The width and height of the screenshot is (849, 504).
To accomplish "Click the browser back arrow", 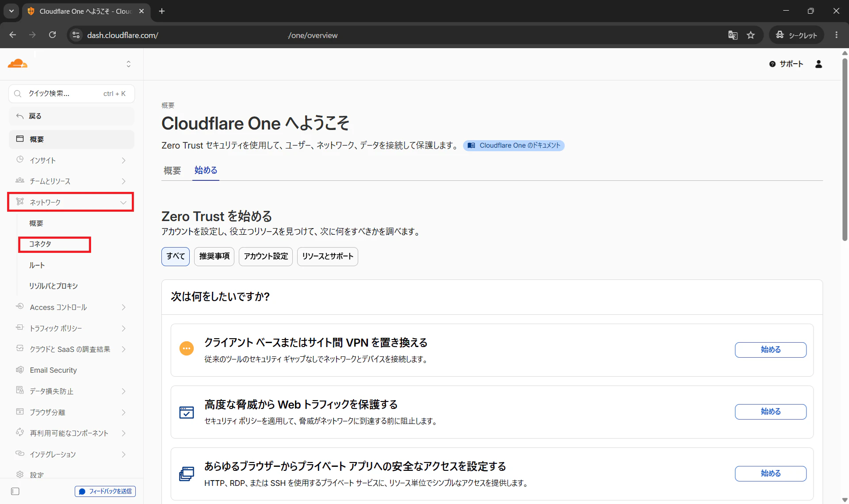I will pyautogui.click(x=13, y=35).
